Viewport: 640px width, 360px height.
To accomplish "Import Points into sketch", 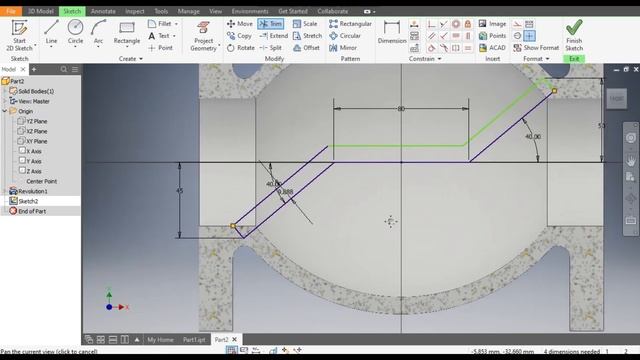I will [x=492, y=36].
